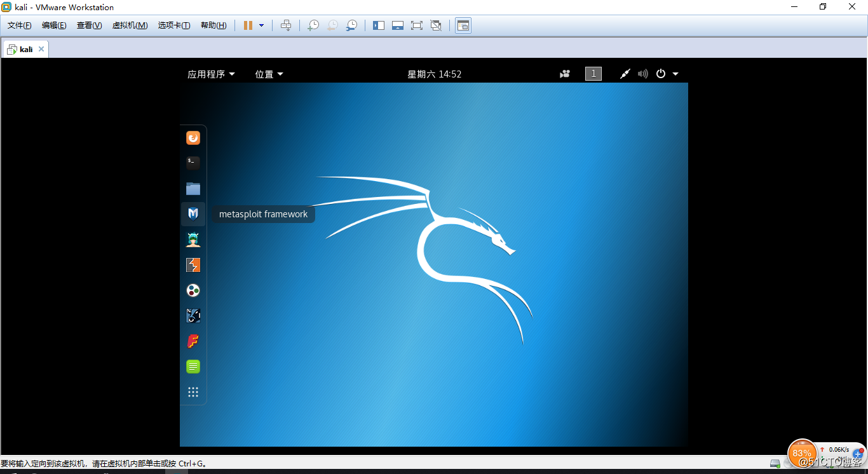This screenshot has width=868, height=474.
Task: Open the power options dropdown arrow beside pause
Action: tap(262, 25)
